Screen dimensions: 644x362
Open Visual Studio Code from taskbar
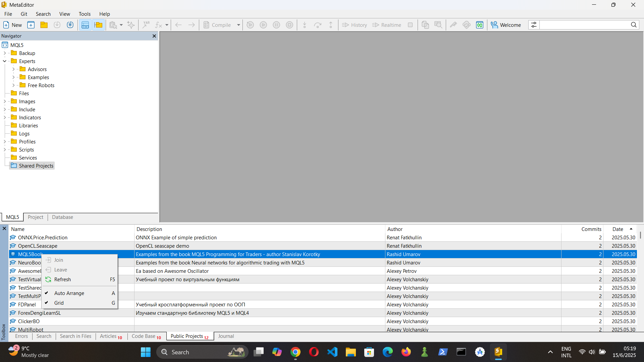click(332, 352)
